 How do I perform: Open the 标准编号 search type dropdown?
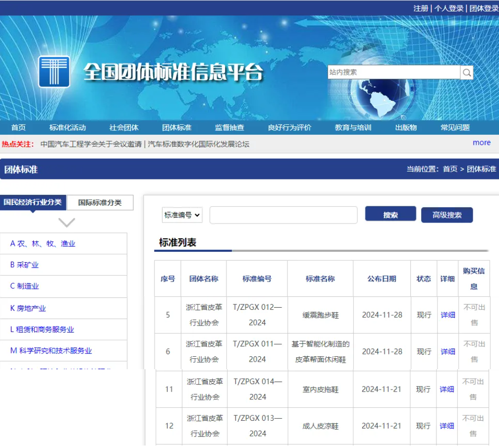pos(182,215)
